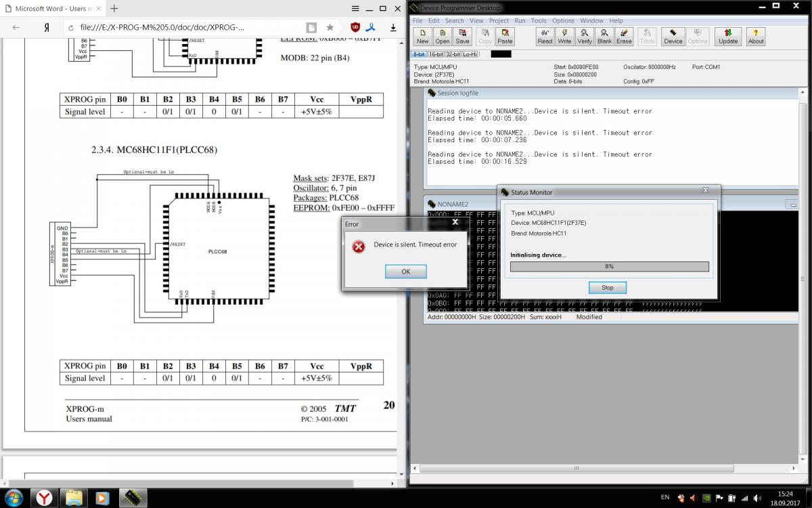Open the Search menu
Viewport: 812px width, 508px height.
click(455, 21)
